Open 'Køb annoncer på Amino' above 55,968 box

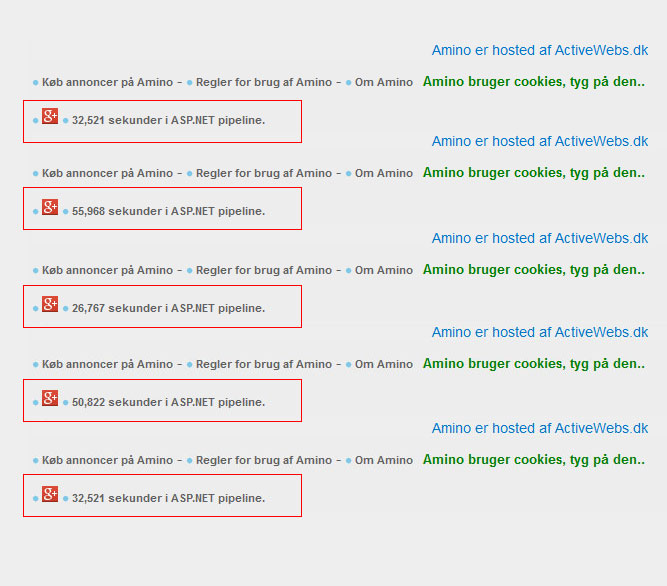pos(107,173)
